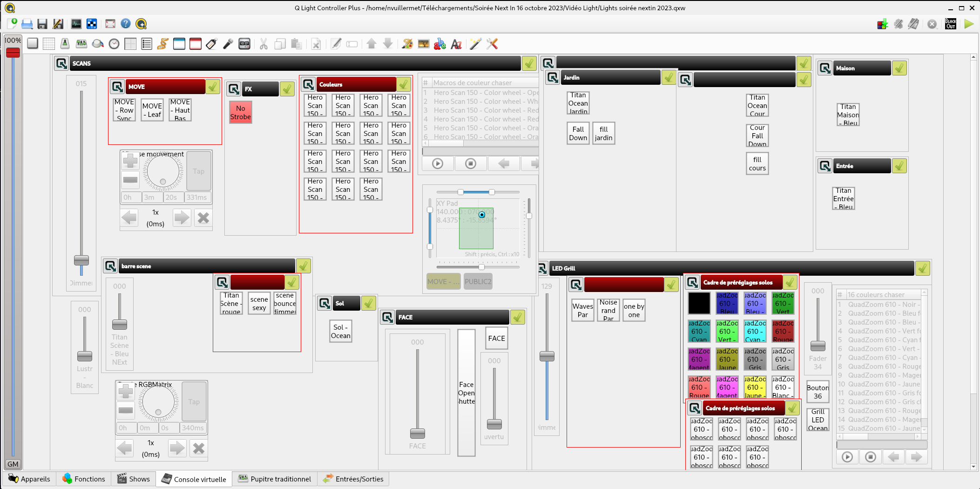This screenshot has width=980, height=489.
Task: Open the Entrées/Sorties tab
Action: pos(353,479)
